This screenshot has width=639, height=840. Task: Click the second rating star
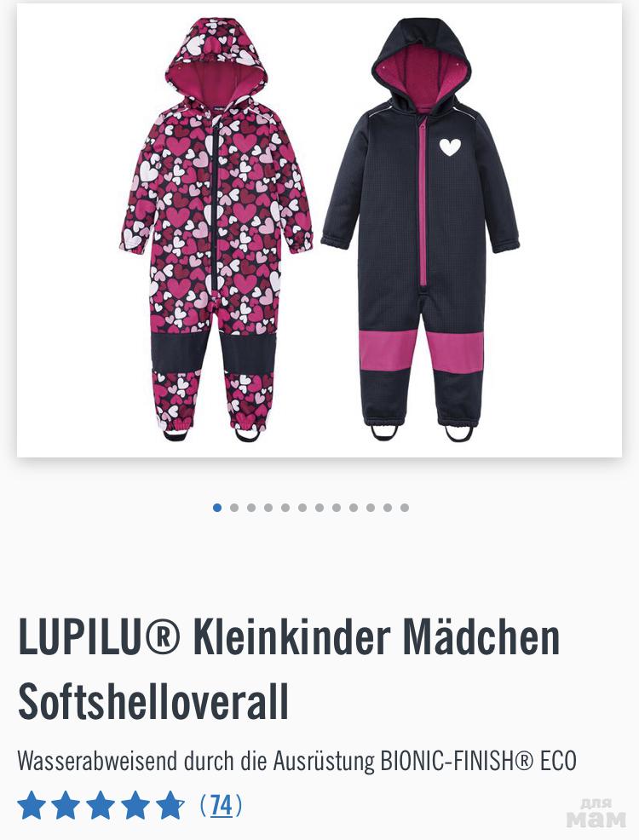coord(66,804)
